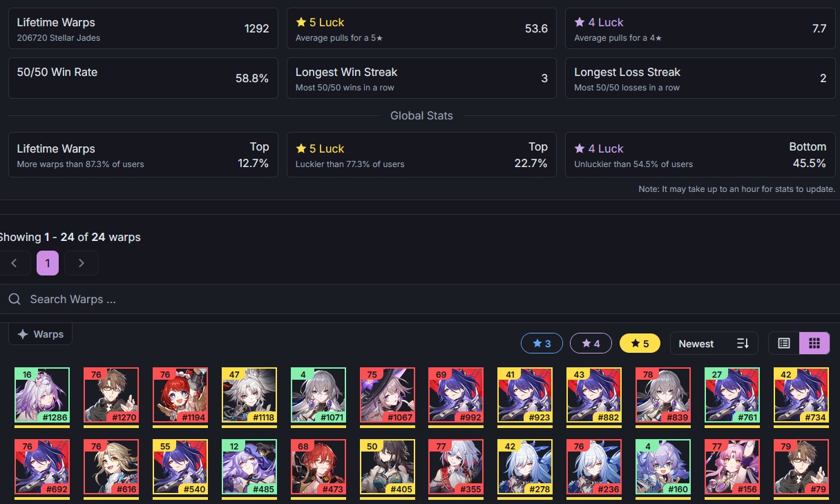View the warp card #236
840x504 pixels.
tap(594, 467)
